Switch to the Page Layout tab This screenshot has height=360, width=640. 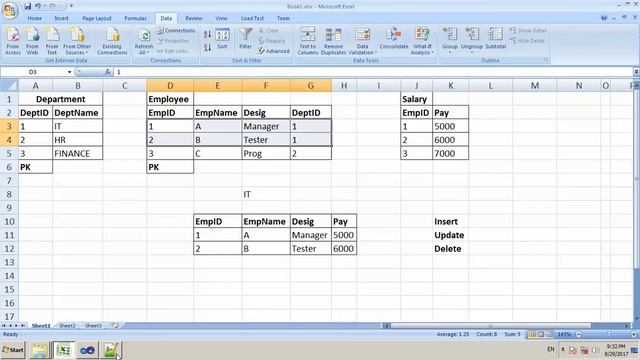97,18
